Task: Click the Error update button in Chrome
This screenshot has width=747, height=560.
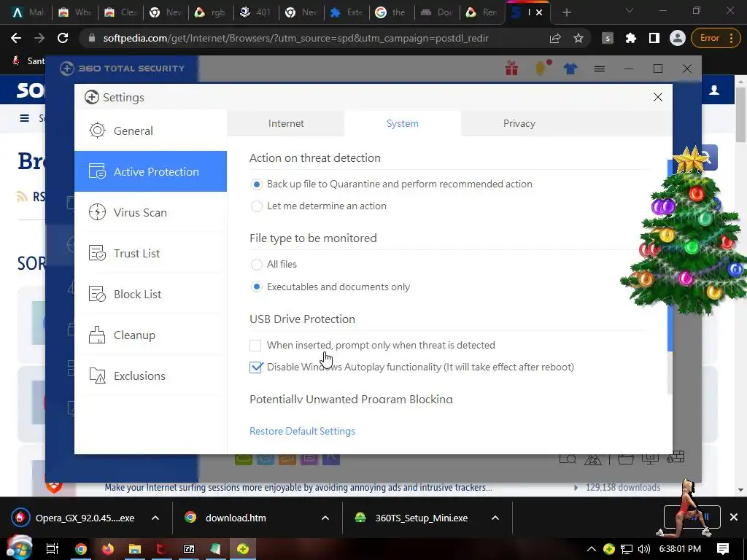Action: pyautogui.click(x=716, y=38)
